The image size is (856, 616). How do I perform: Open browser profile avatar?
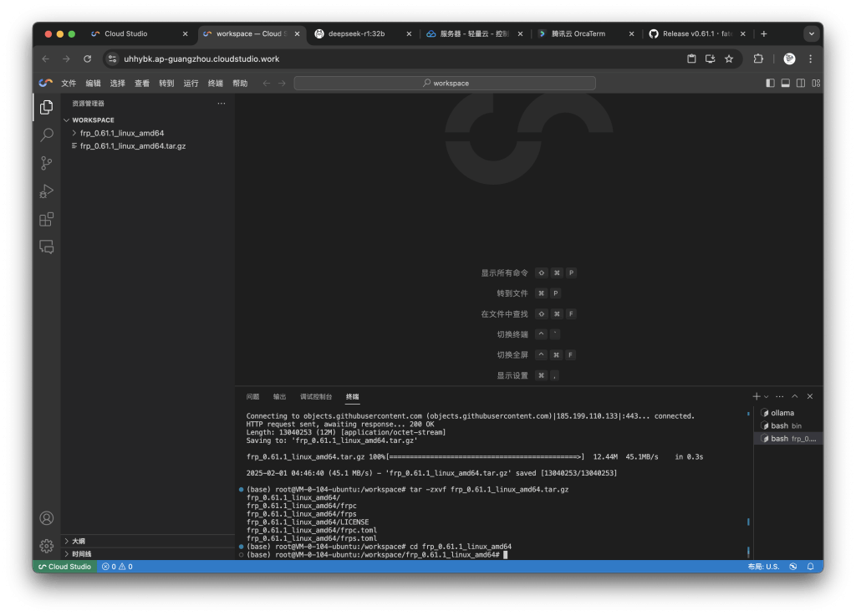[x=789, y=59]
